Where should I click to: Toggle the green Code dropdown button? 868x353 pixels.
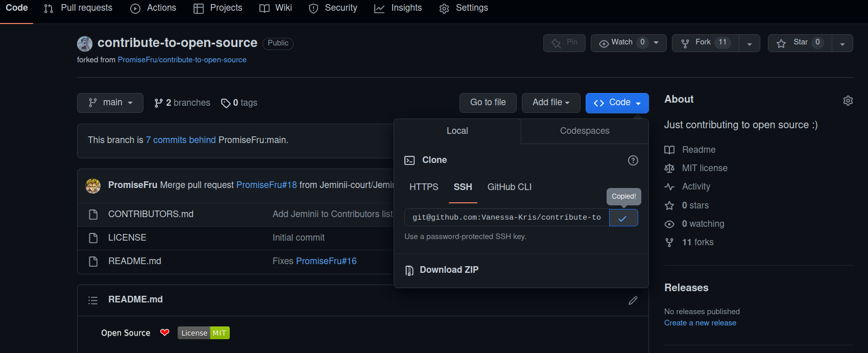click(617, 103)
